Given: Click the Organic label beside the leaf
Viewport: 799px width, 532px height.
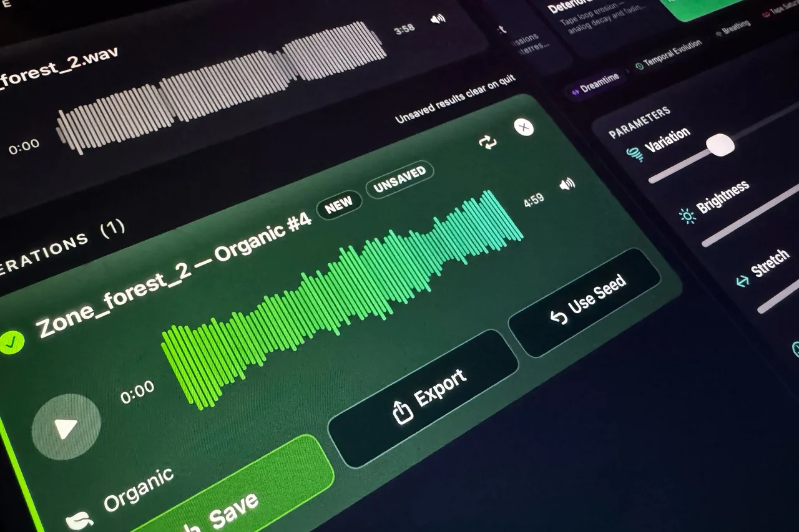Looking at the screenshot, I should tap(139, 490).
